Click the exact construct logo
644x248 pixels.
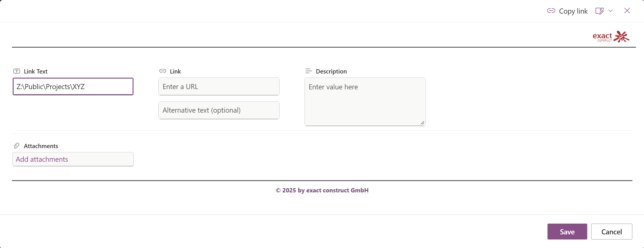[611, 37]
